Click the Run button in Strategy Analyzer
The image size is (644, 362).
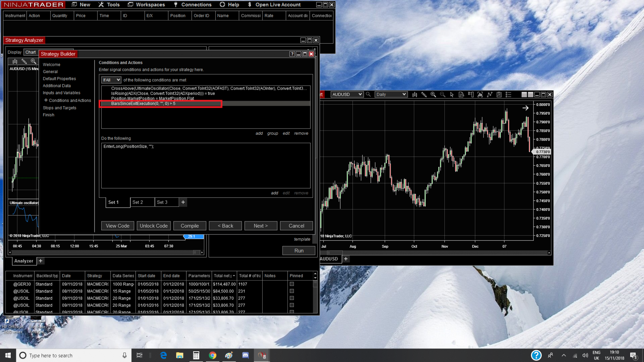pos(299,251)
